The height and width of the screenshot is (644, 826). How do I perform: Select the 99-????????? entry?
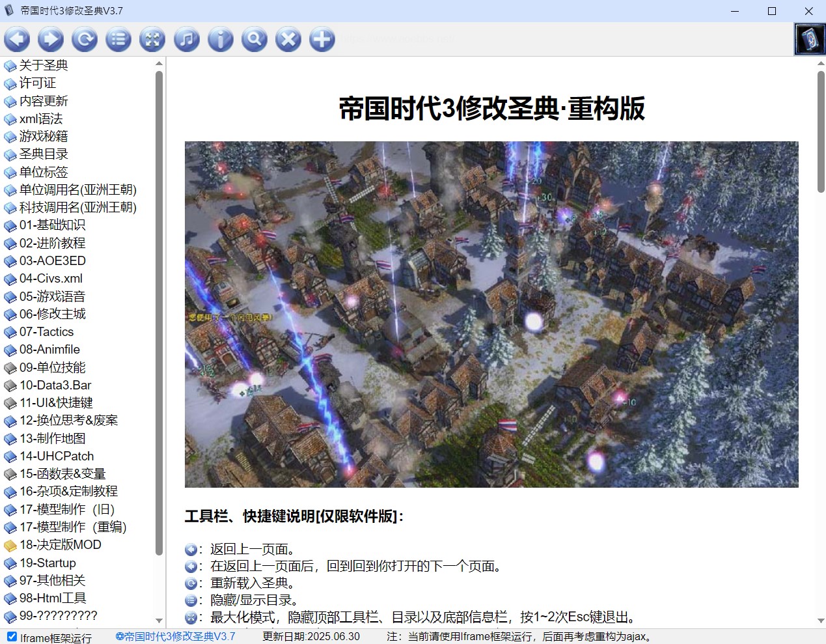pos(58,615)
